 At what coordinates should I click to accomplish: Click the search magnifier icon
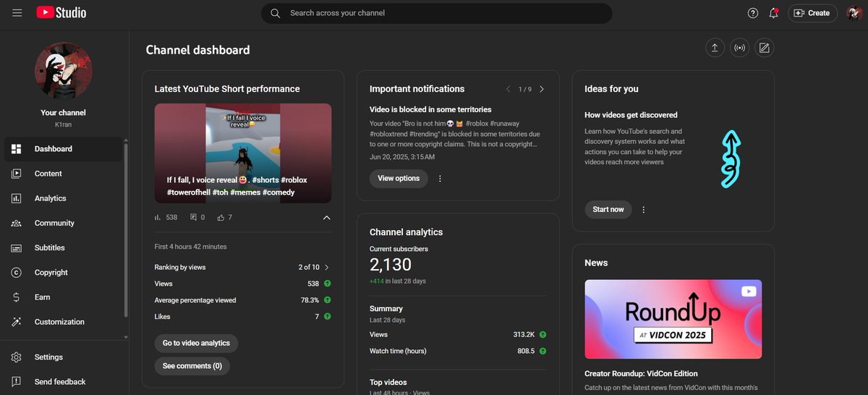click(276, 13)
